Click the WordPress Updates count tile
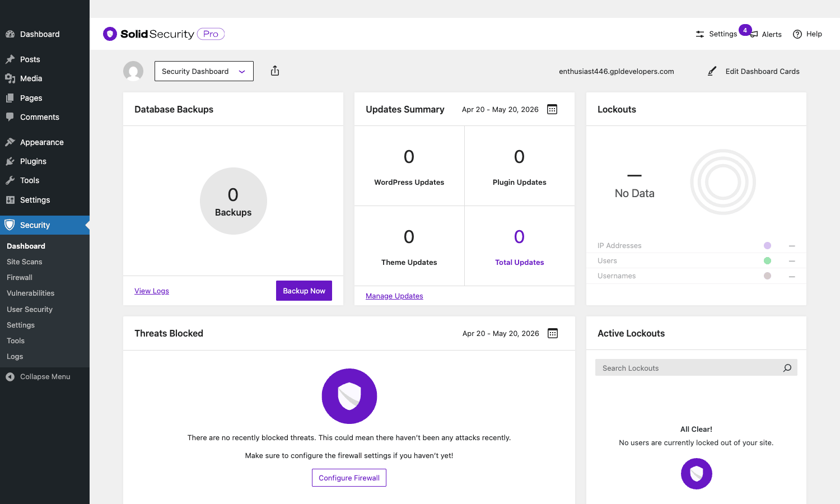The height and width of the screenshot is (504, 840). click(x=409, y=166)
